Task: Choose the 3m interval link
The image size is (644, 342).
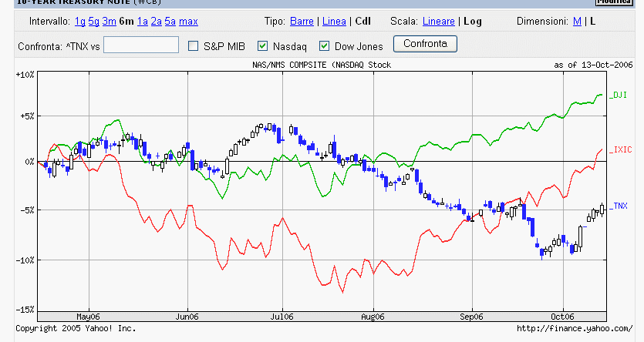Action: pos(110,22)
